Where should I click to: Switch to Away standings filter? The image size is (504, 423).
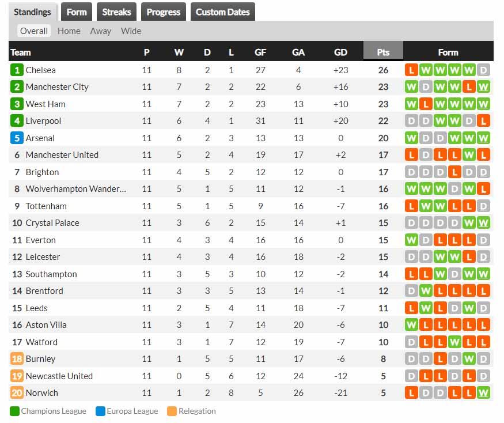101,31
